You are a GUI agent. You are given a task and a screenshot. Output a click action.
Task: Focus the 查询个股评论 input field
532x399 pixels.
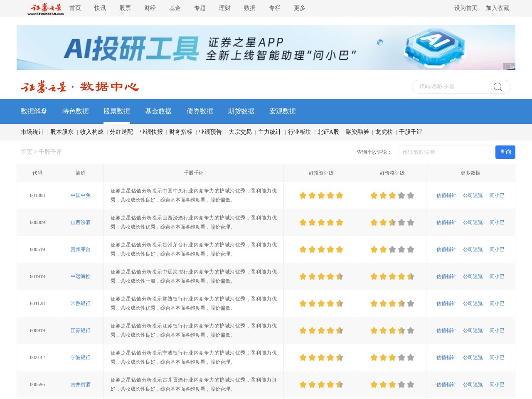[x=445, y=152]
